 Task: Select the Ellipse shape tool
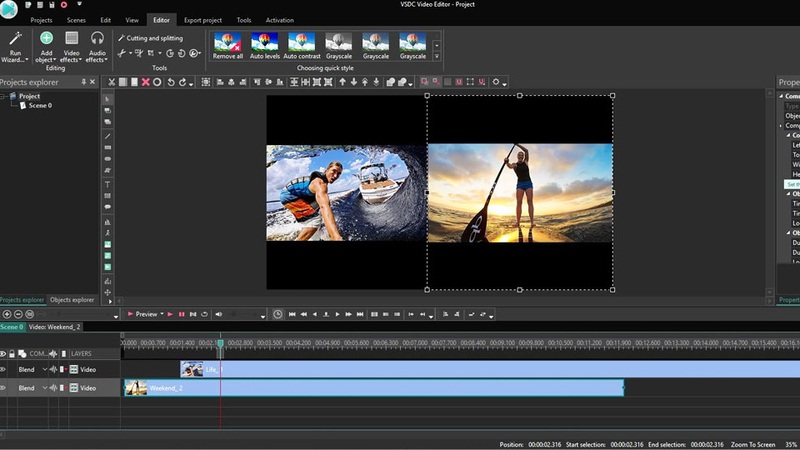[108, 159]
